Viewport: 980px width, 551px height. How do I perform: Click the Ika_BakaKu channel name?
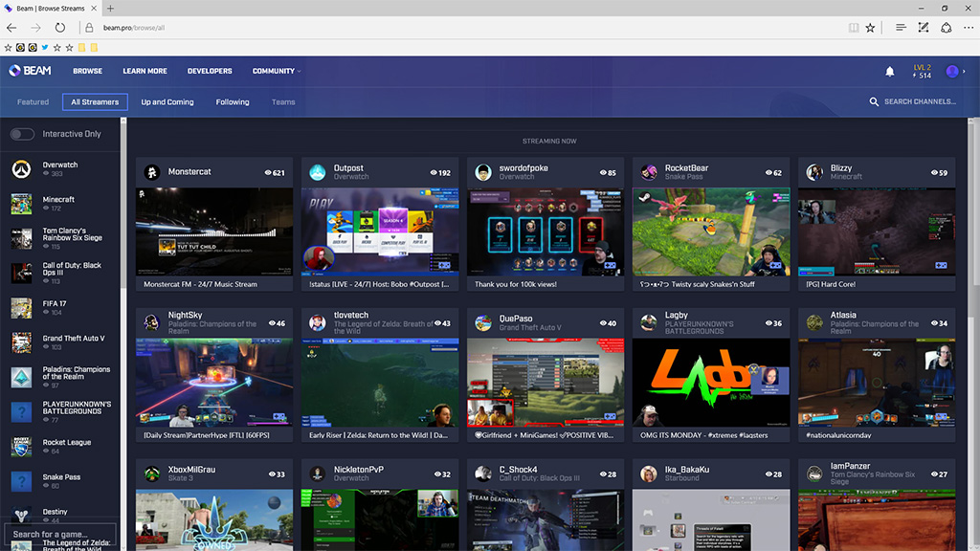coord(687,470)
